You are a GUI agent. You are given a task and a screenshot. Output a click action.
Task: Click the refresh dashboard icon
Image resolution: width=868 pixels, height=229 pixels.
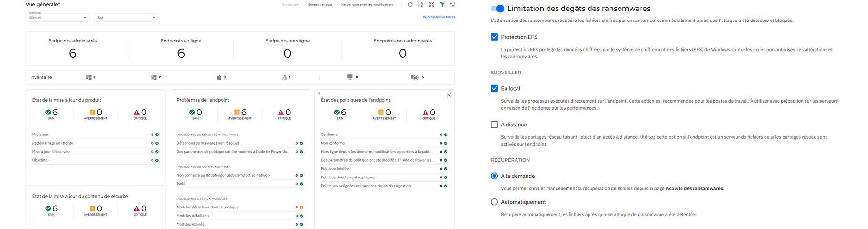coord(410,5)
